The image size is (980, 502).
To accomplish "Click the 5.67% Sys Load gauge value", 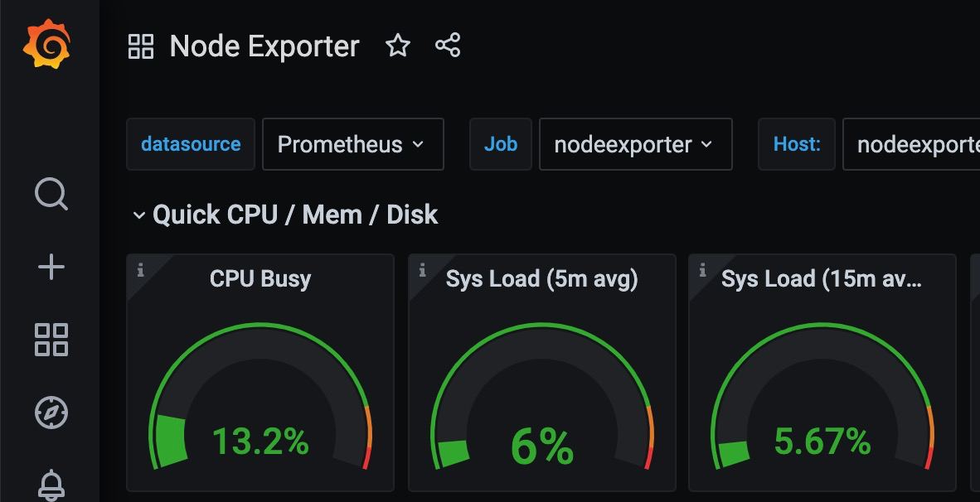I will pyautogui.click(x=822, y=442).
